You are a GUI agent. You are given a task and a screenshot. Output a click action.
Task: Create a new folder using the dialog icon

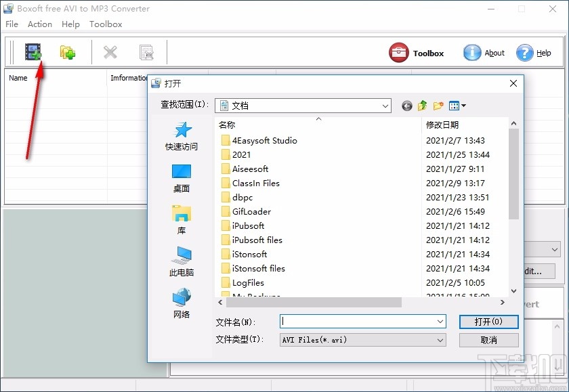(437, 106)
